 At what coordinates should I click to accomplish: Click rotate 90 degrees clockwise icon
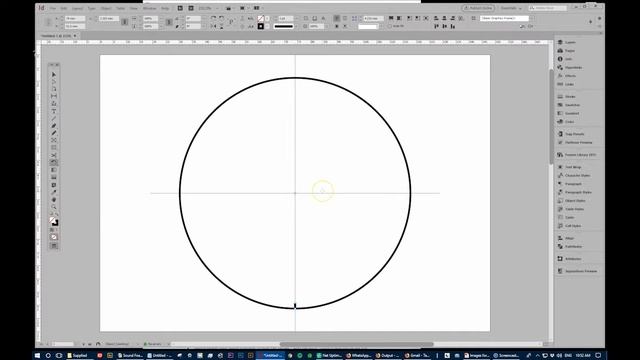(x=213, y=18)
